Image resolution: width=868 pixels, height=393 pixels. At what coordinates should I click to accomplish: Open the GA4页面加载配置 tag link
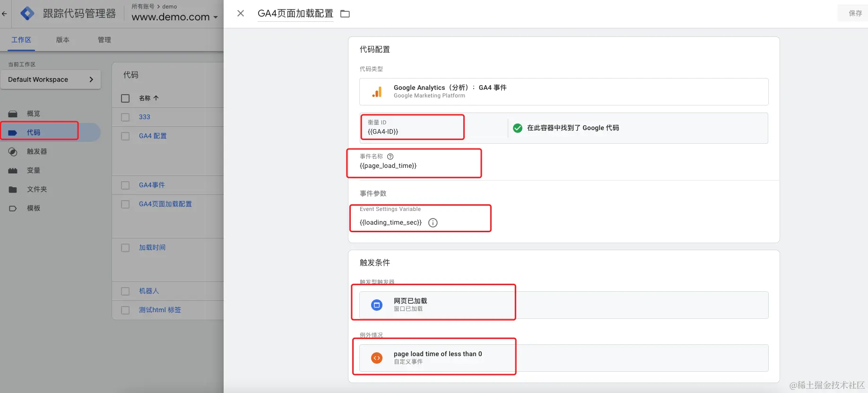pos(165,204)
